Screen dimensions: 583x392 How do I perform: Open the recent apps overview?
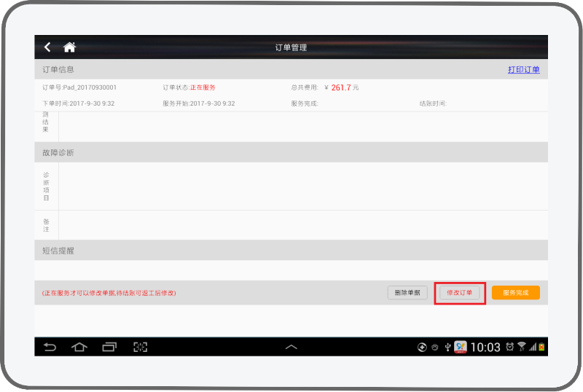(109, 347)
